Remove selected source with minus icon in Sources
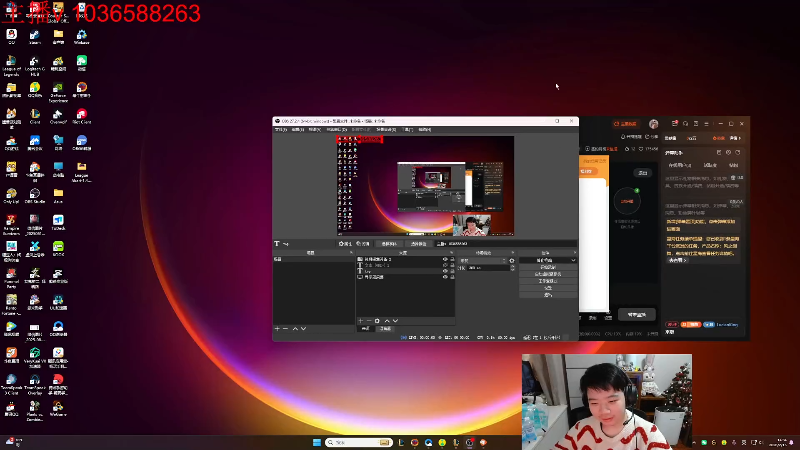The width and height of the screenshot is (800, 450). tap(369, 321)
